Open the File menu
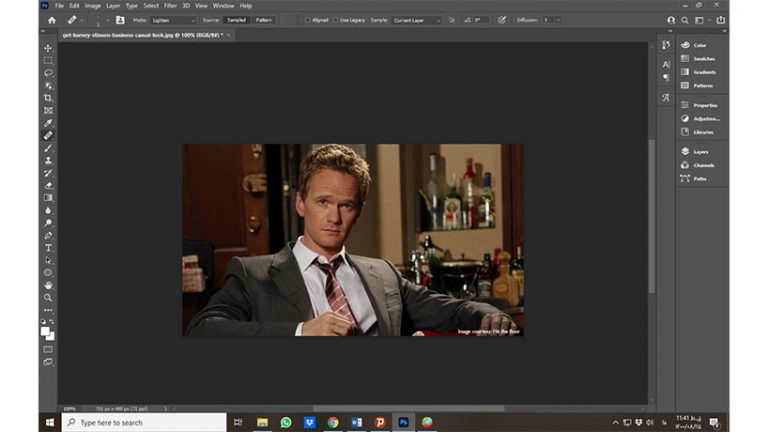This screenshot has height=432, width=768. click(x=59, y=6)
